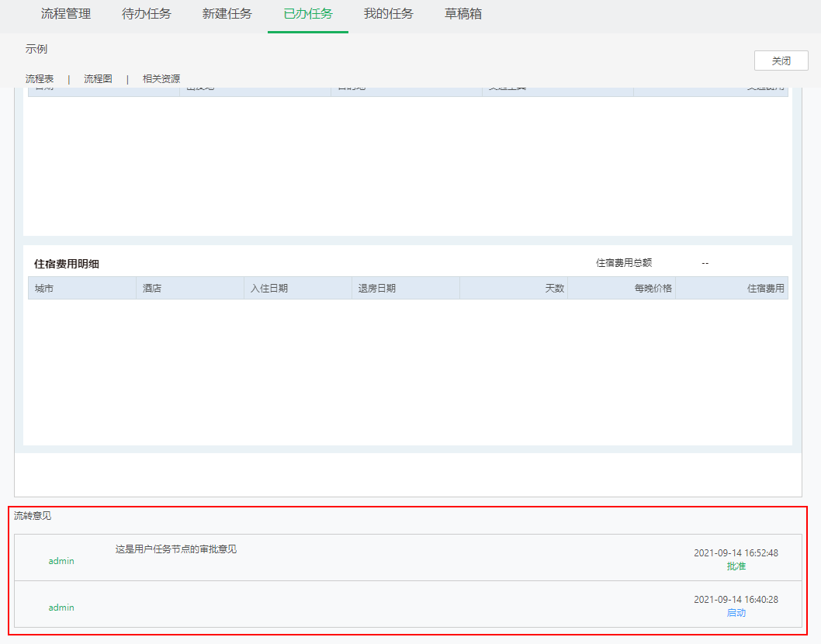This screenshot has width=821, height=644.
Task: Click the 启动 status label
Action: coord(736,613)
